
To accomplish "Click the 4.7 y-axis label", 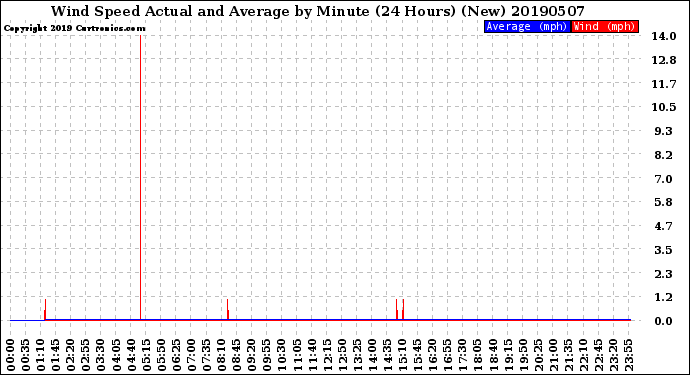I will tap(664, 226).
